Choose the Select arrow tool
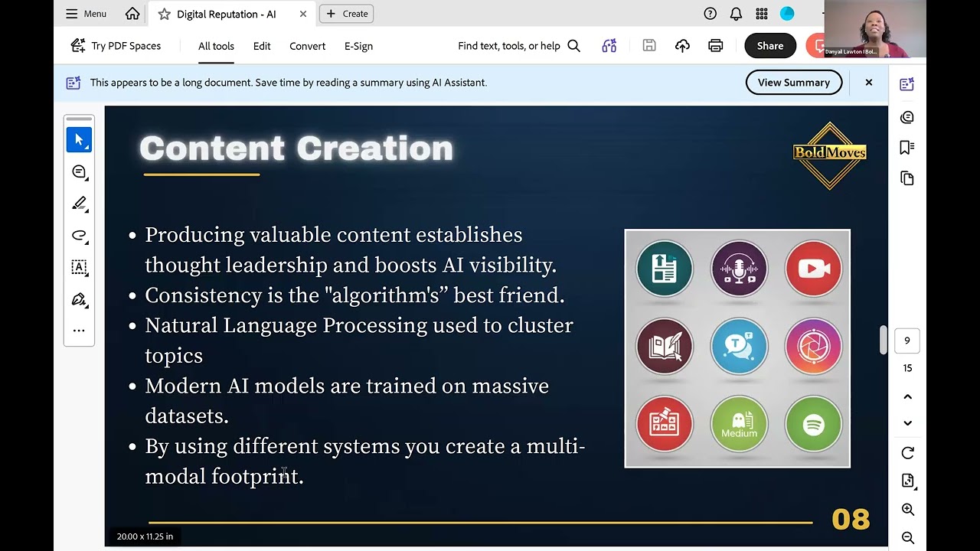 point(79,140)
